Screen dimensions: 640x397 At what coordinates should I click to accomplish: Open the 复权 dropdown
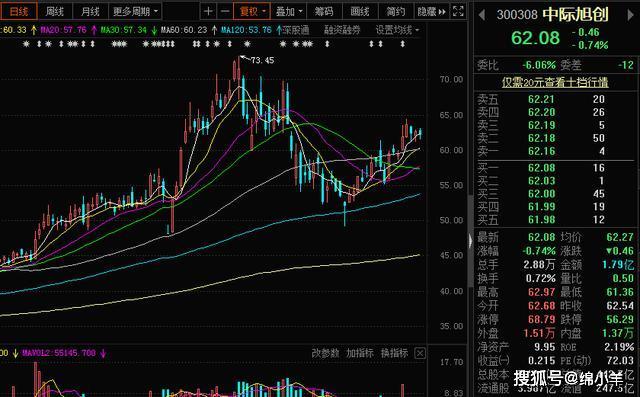coord(252,11)
